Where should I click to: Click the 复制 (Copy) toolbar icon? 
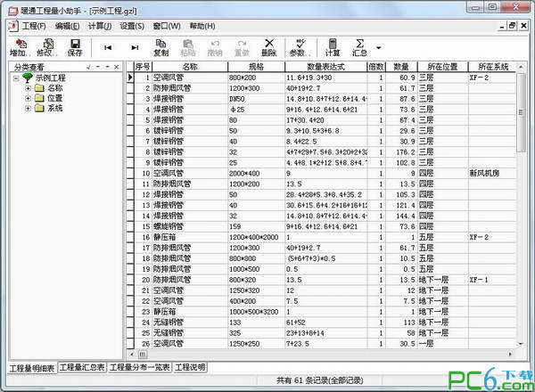coord(160,46)
